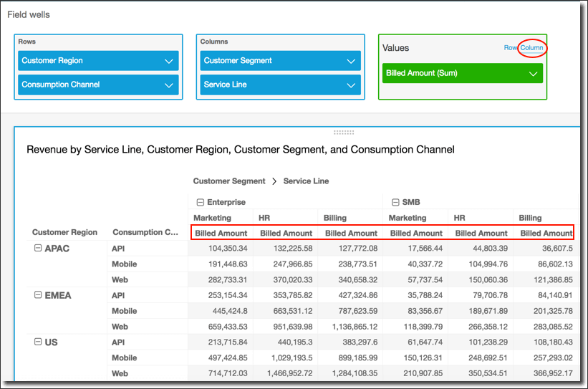Screen dimensions: 588x389
Task: Switch values placement to Column
Action: pos(531,48)
